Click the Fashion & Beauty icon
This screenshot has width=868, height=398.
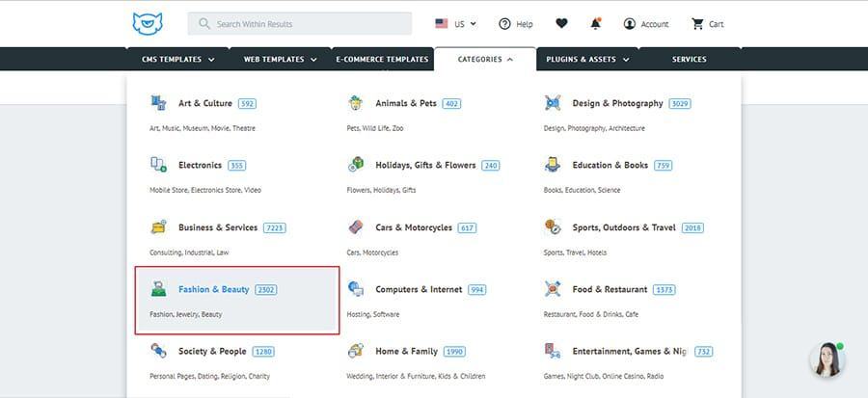158,289
